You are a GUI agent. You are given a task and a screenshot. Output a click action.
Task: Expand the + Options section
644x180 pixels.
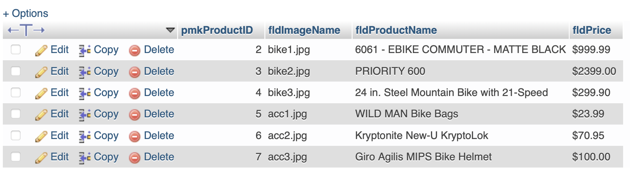pyautogui.click(x=26, y=13)
